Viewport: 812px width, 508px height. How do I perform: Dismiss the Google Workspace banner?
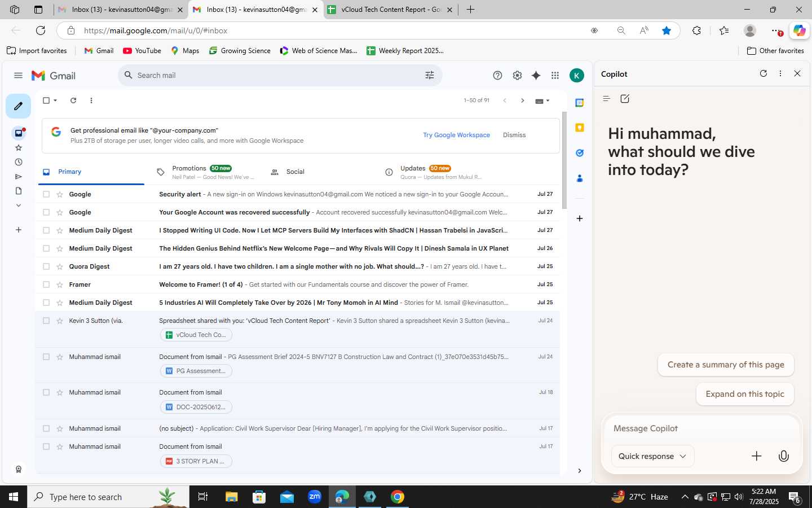click(514, 135)
